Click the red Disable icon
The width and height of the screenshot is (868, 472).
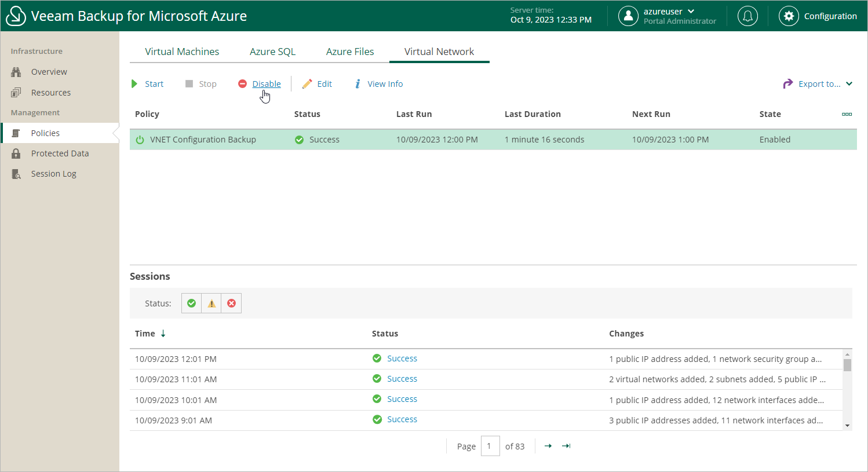coord(242,84)
